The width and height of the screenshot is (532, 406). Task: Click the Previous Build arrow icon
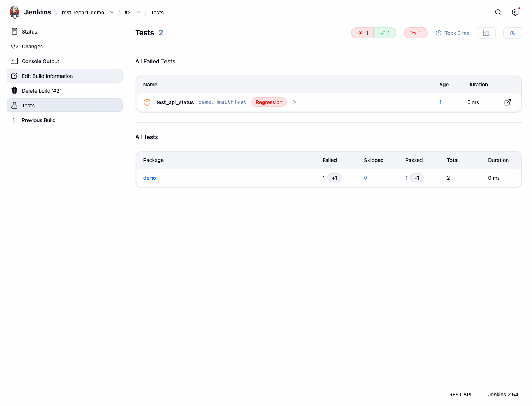pos(14,120)
